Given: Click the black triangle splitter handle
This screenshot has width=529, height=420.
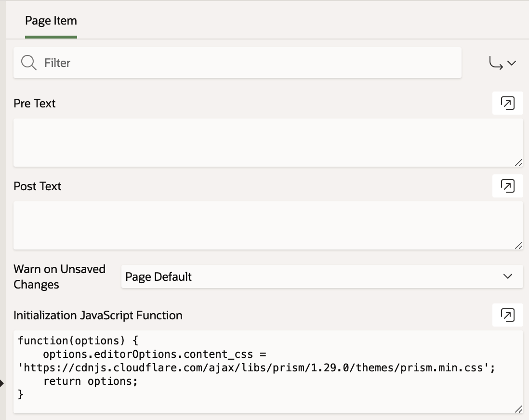Looking at the screenshot, I should coord(2,383).
